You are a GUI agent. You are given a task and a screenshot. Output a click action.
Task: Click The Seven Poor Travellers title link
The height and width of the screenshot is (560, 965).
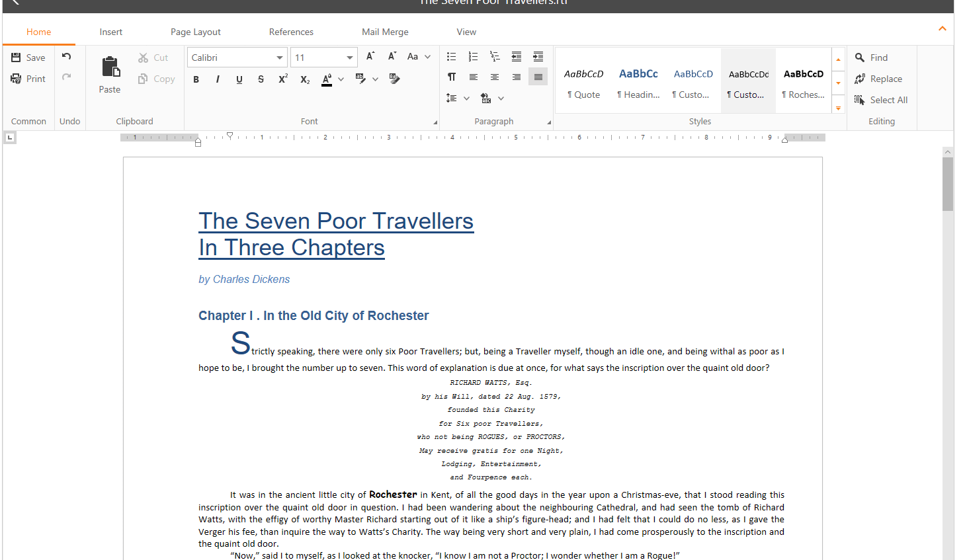[x=336, y=221]
